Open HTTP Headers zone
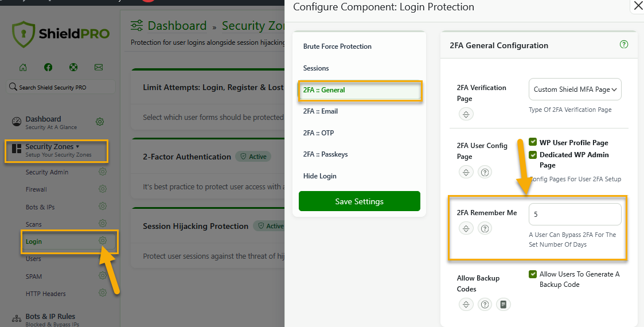Image resolution: width=644 pixels, height=327 pixels. (45, 294)
